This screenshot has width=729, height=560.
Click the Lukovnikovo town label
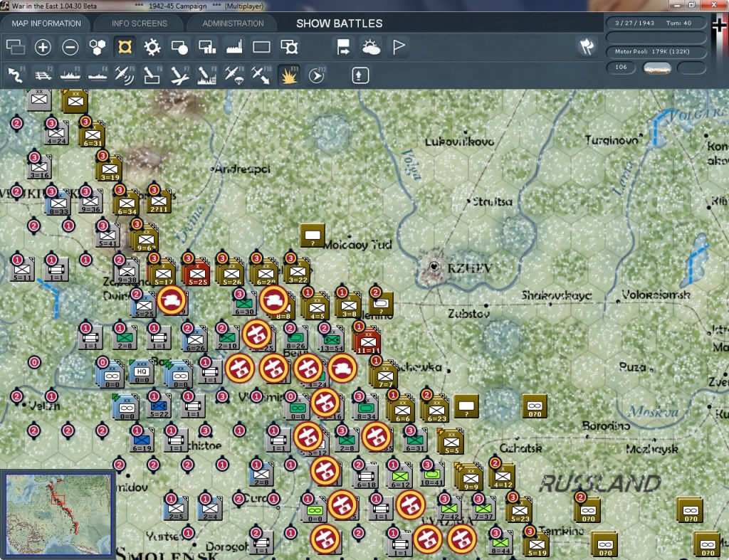(x=459, y=142)
